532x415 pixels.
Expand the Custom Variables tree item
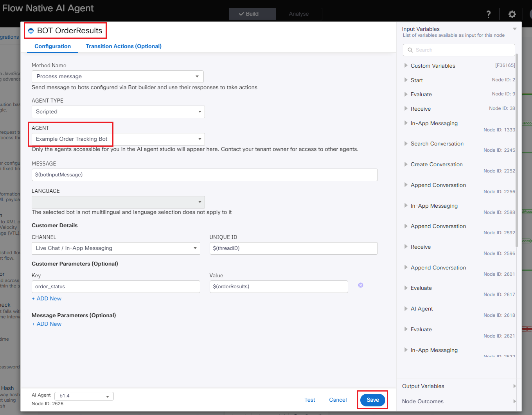tap(406, 66)
